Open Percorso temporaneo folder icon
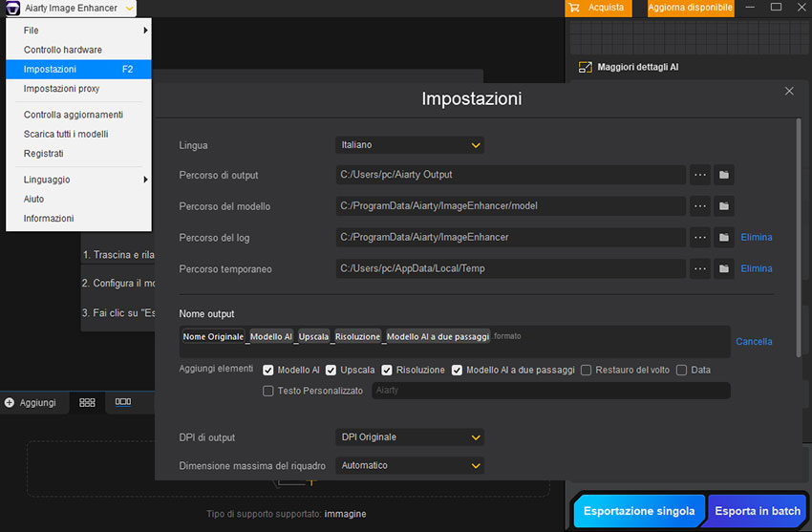The width and height of the screenshot is (812, 532). pos(724,268)
